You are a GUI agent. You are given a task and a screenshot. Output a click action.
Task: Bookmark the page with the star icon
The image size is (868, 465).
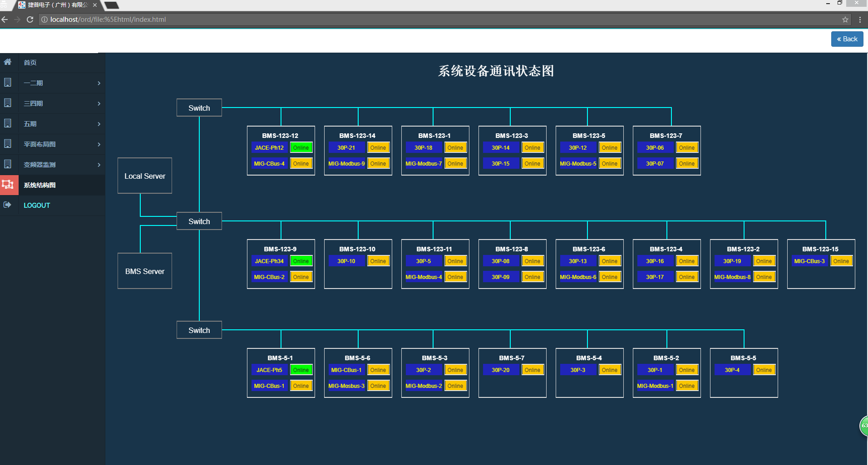(x=845, y=20)
